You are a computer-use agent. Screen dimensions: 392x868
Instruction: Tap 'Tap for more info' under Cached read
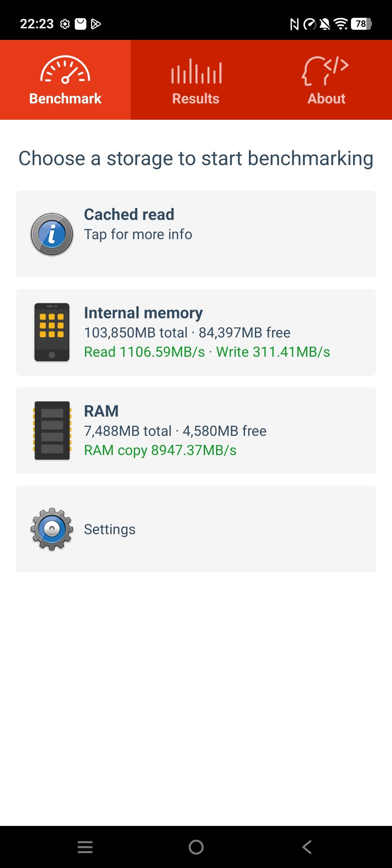pyautogui.click(x=138, y=234)
